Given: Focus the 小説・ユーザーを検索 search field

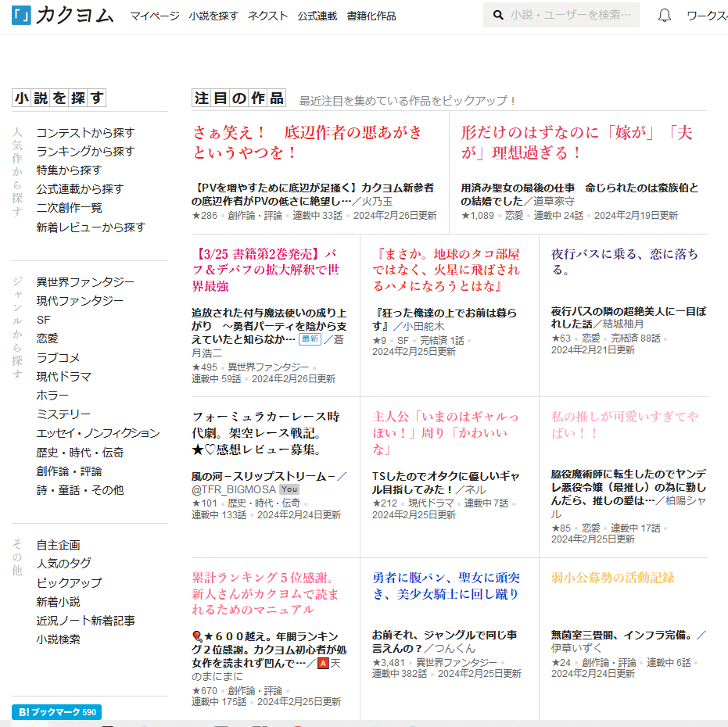Looking at the screenshot, I should click(570, 16).
